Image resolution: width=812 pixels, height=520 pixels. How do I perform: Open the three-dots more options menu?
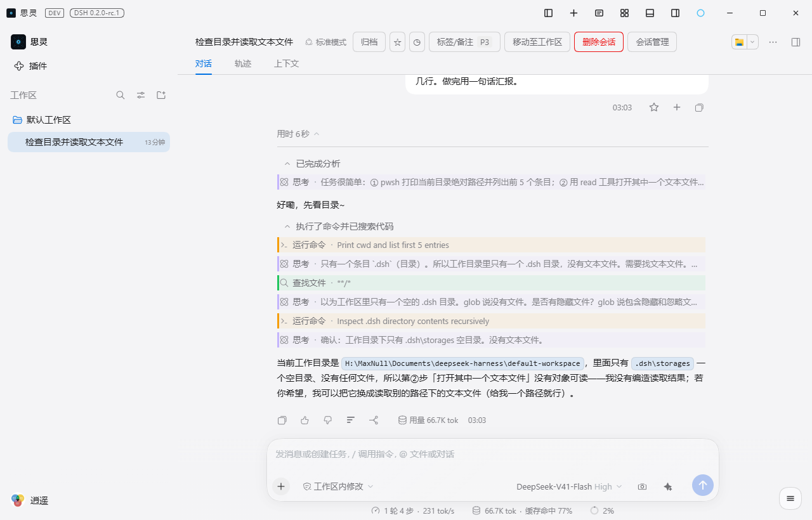(773, 42)
